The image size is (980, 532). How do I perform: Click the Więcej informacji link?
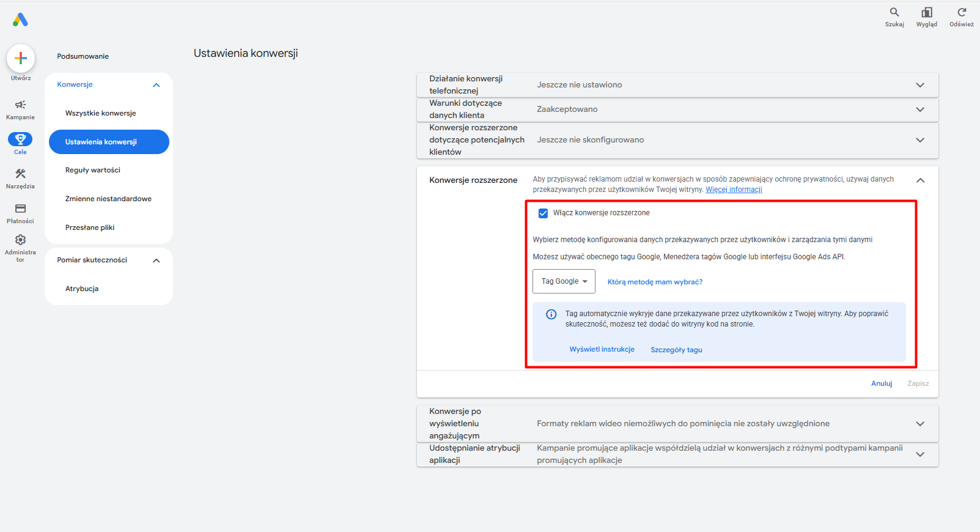pos(734,190)
